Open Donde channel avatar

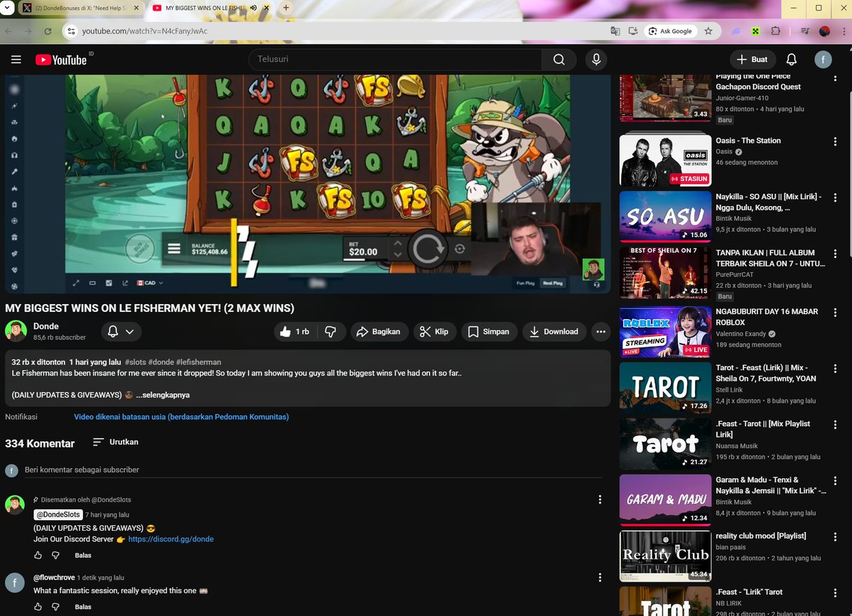click(16, 331)
